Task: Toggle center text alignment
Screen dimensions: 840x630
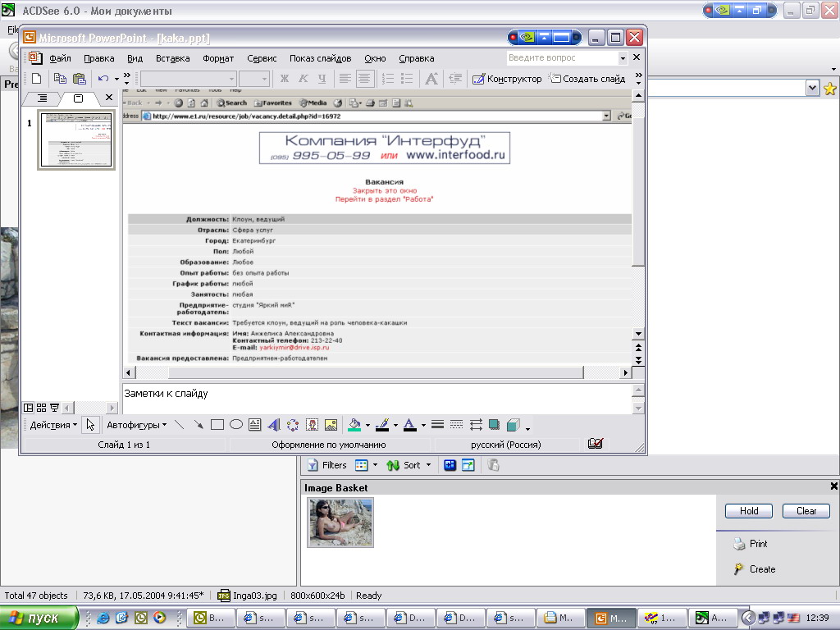Action: (x=364, y=79)
